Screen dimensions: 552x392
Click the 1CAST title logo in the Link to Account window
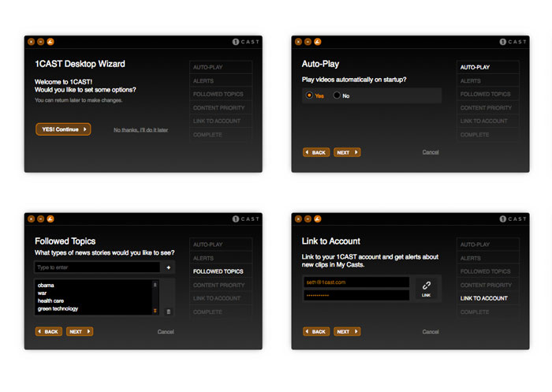(x=513, y=219)
